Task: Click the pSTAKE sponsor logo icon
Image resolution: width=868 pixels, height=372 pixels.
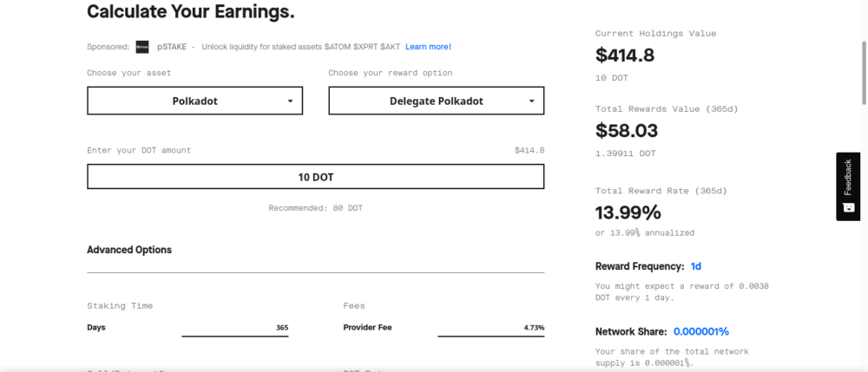Action: [142, 47]
